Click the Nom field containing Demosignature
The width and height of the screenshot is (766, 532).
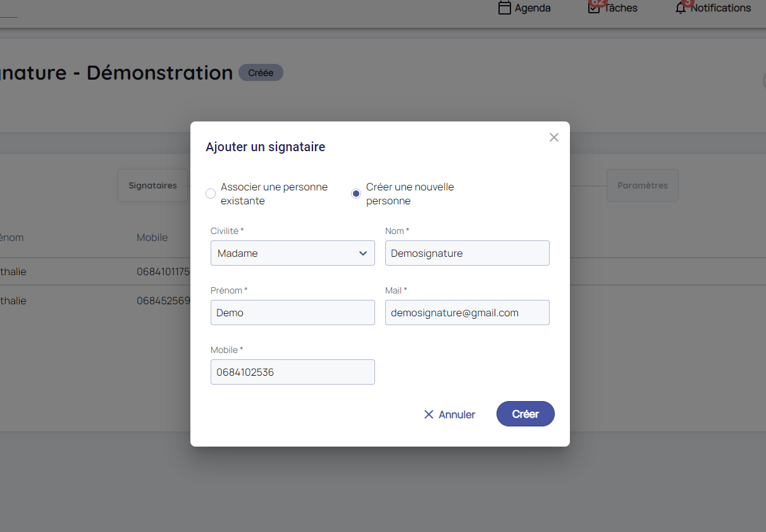[x=467, y=253]
